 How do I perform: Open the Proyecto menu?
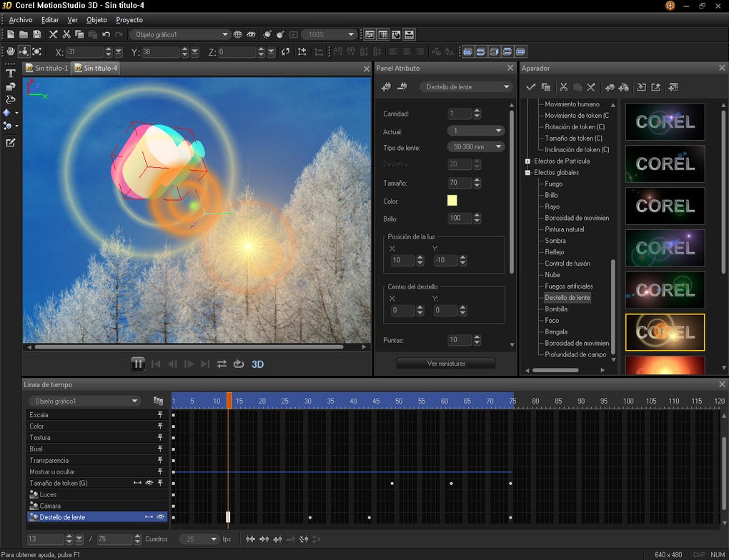129,20
